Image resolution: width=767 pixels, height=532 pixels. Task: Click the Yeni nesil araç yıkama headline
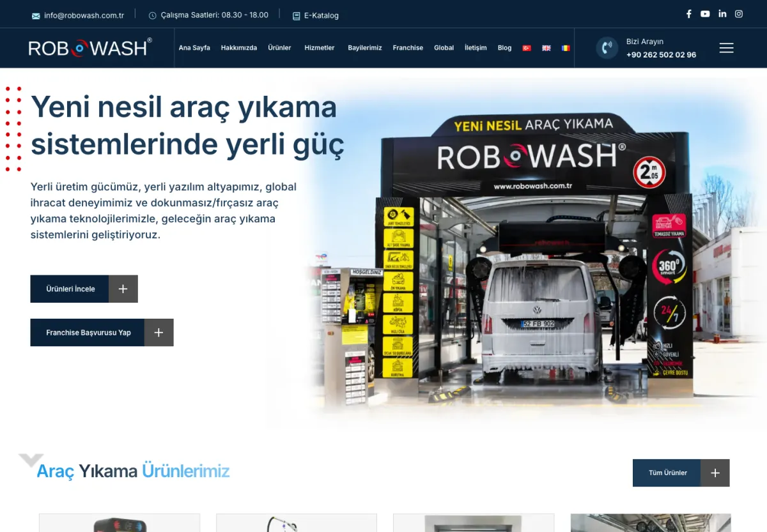click(x=187, y=126)
